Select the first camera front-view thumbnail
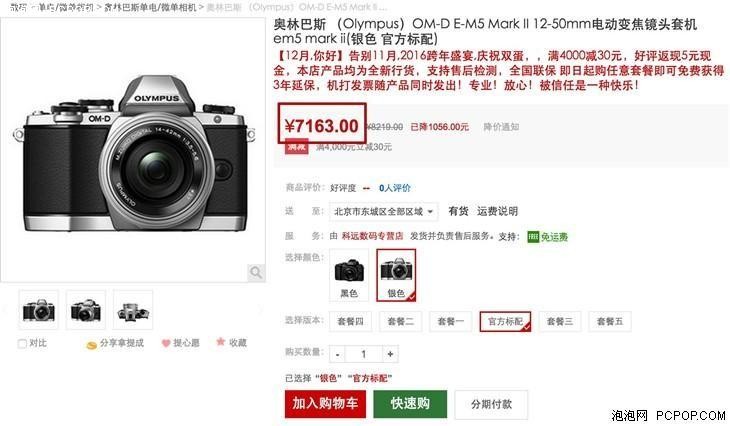This screenshot has width=730, height=426. (x=39, y=310)
